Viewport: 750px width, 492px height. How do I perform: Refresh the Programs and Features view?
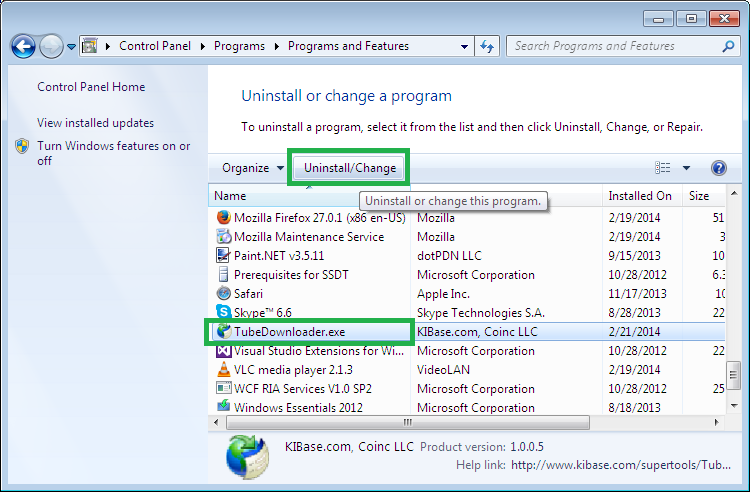tap(487, 46)
